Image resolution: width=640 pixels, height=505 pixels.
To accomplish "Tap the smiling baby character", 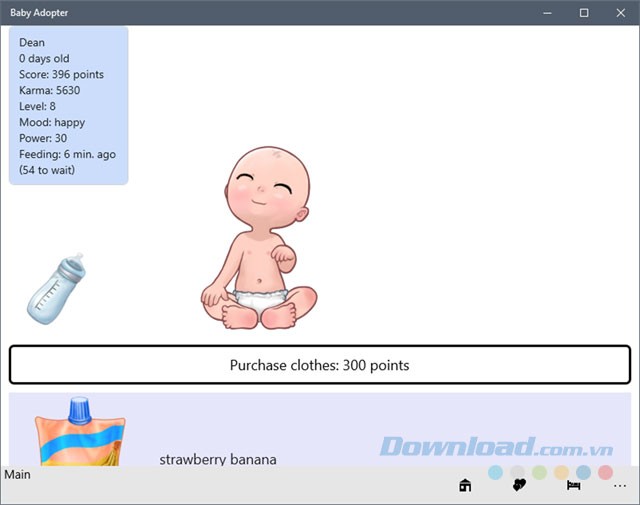I will pos(259,238).
